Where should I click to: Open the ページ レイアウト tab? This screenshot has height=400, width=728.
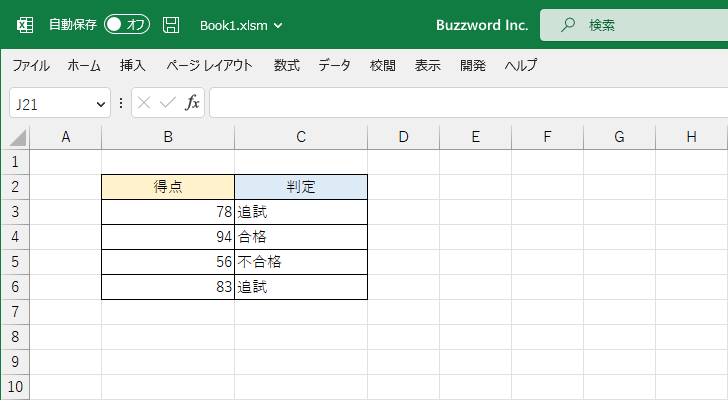(209, 65)
